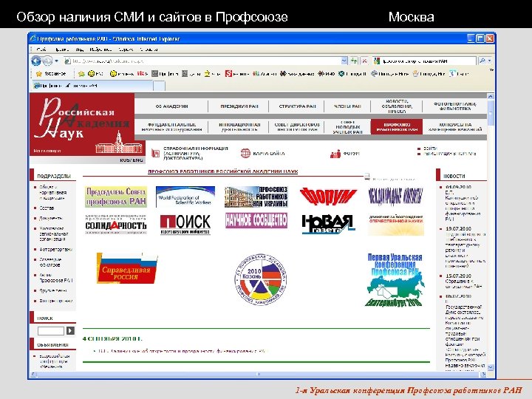Image resolution: width=532 pixels, height=399 pixels.
Task: Open the Об Академии navigation tab
Action: tap(171, 106)
